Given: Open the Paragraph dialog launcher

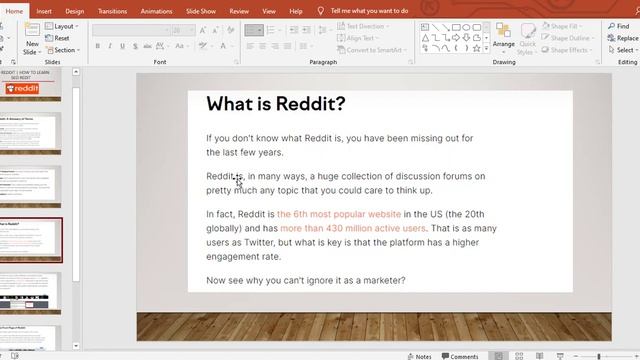Looking at the screenshot, I should (410, 62).
